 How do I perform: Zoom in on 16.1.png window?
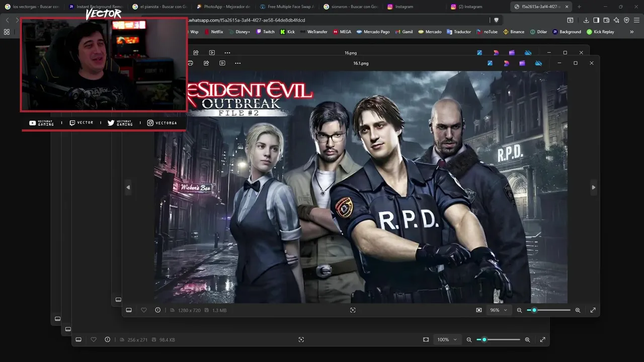tap(578, 310)
